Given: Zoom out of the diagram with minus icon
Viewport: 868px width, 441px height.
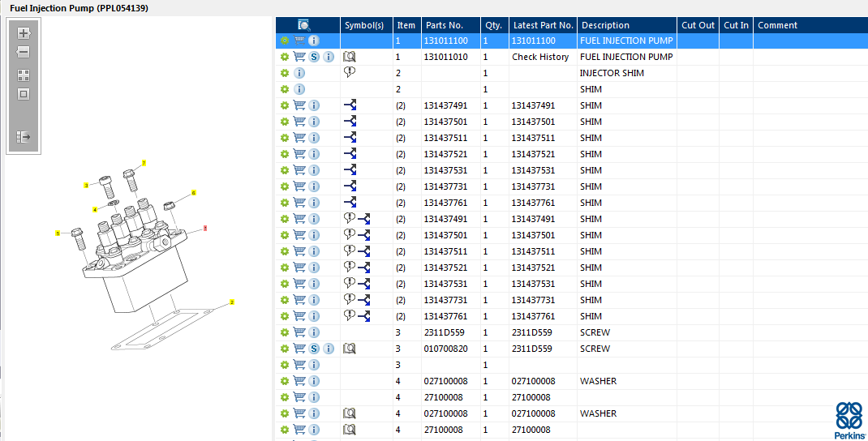Looking at the screenshot, I should pyautogui.click(x=24, y=52).
